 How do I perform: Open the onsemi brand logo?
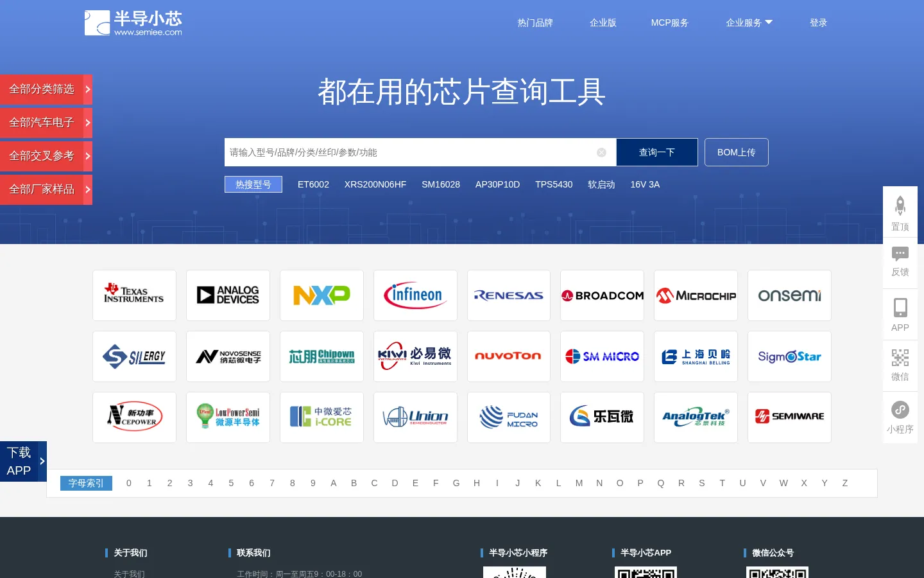[x=789, y=295]
